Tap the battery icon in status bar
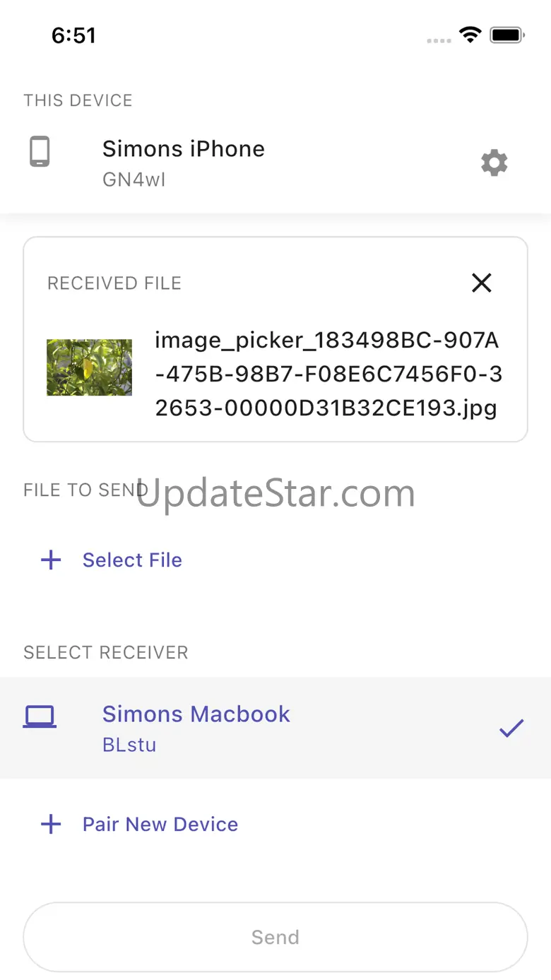 [506, 35]
